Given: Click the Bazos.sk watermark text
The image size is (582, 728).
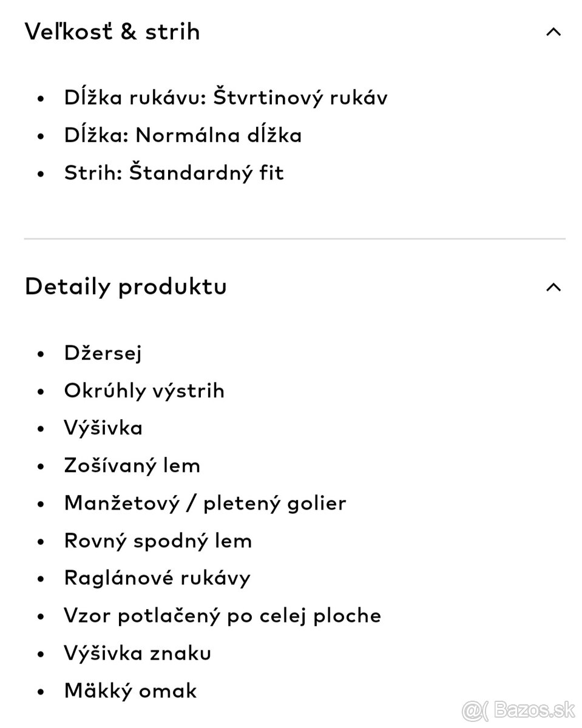Looking at the screenshot, I should [x=535, y=710].
